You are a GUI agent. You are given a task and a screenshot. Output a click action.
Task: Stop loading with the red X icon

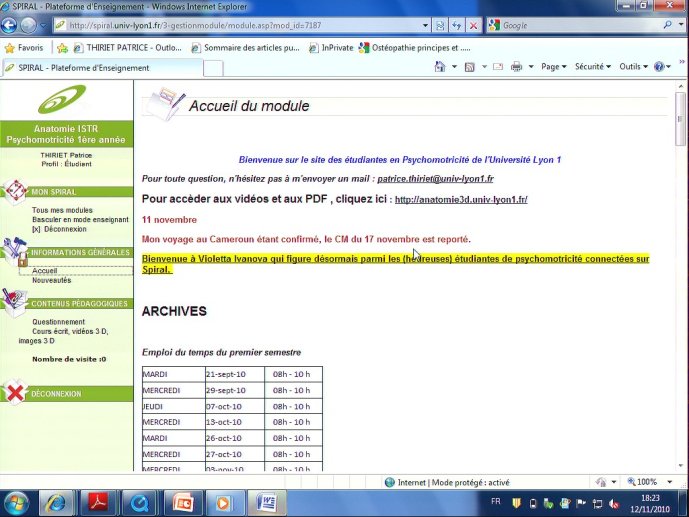point(473,25)
